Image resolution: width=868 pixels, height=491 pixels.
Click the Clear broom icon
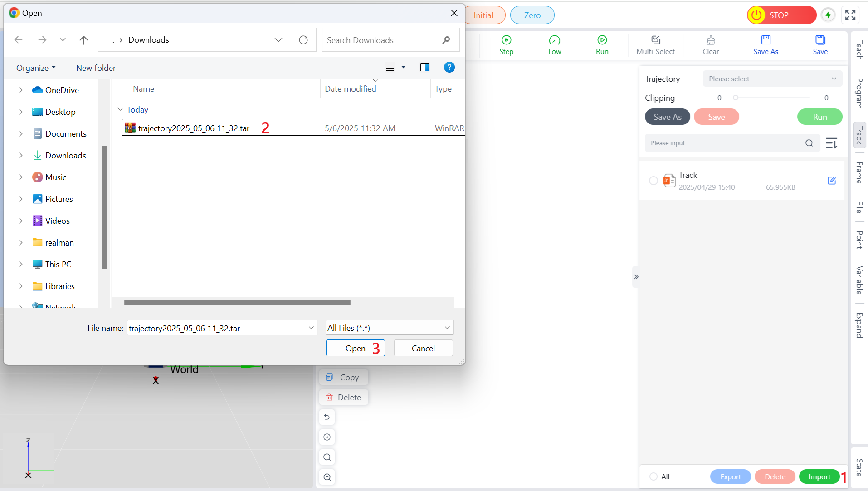(x=710, y=40)
